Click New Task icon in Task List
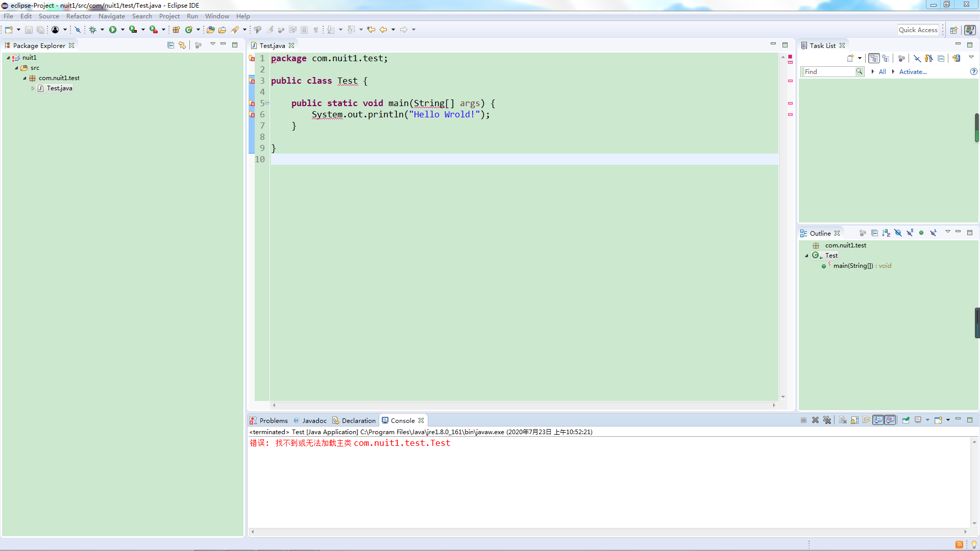The width and height of the screenshot is (980, 551). coord(850,58)
